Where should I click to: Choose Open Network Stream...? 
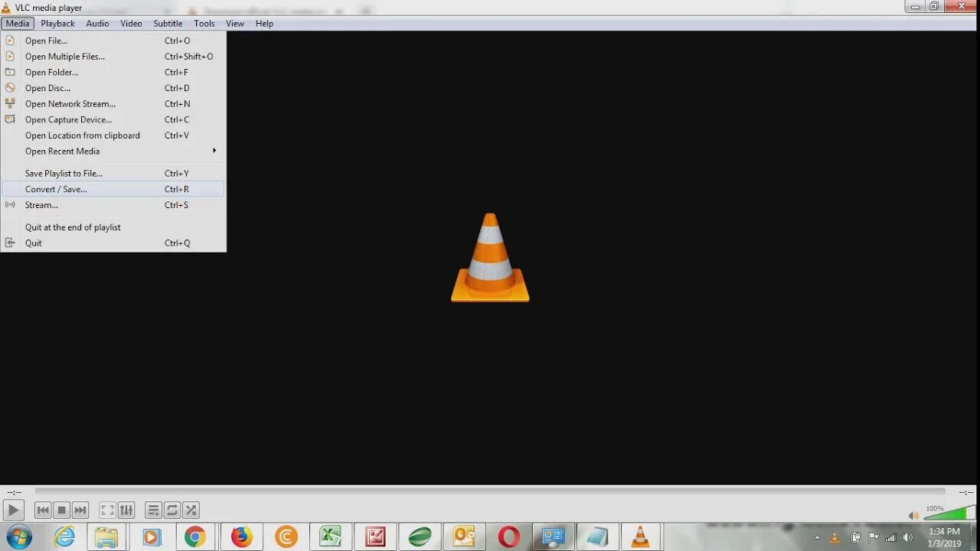pyautogui.click(x=113, y=104)
